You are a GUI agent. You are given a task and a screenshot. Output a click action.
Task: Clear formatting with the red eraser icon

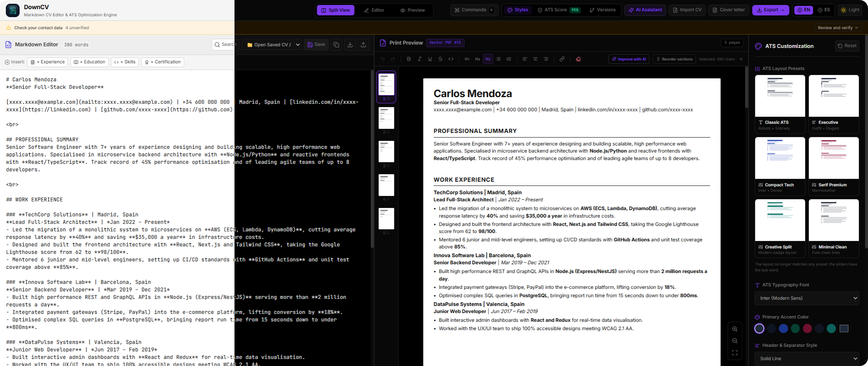578,59
